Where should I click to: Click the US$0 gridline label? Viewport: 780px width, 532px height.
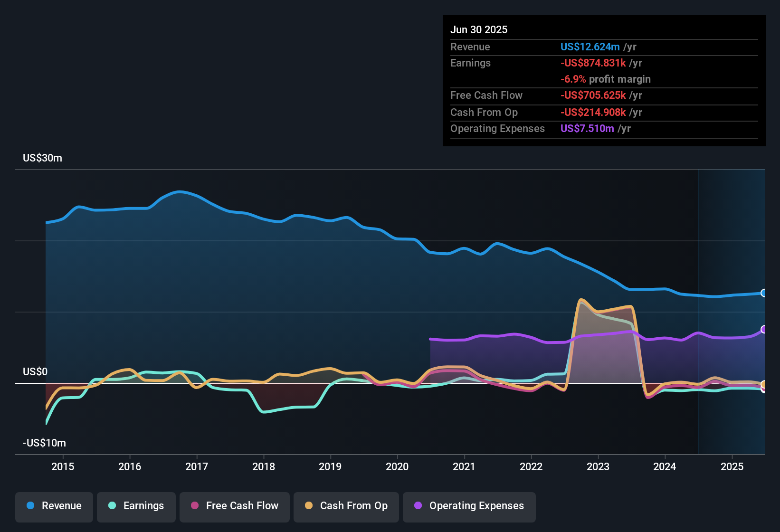pyautogui.click(x=35, y=371)
